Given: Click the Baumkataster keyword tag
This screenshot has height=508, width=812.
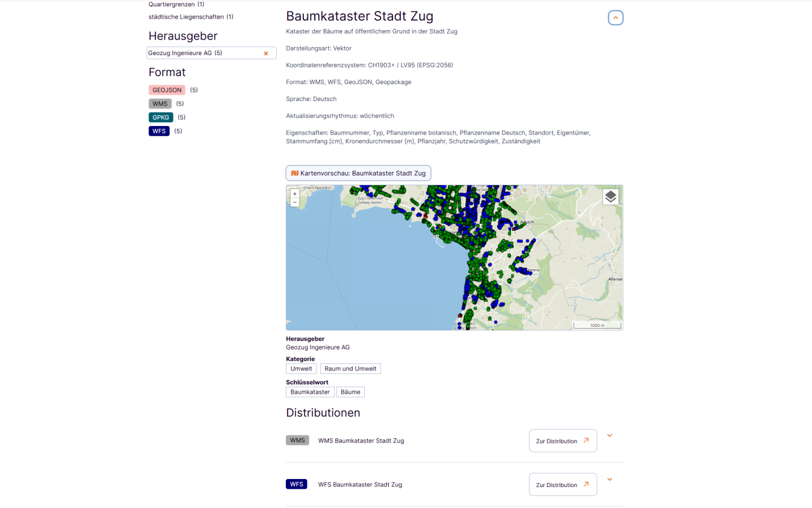Looking at the screenshot, I should click(310, 392).
